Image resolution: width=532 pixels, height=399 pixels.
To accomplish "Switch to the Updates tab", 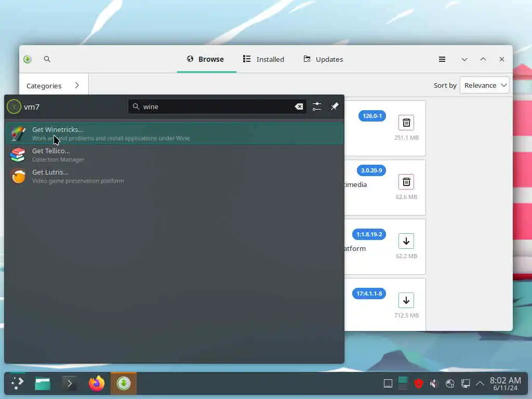I will click(x=323, y=59).
